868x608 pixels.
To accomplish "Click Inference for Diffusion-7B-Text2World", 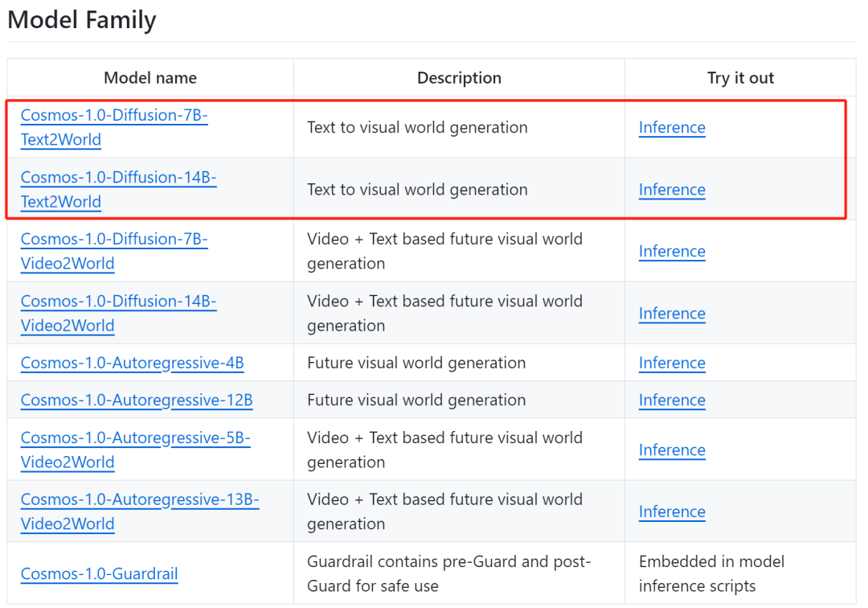I will pyautogui.click(x=672, y=128).
